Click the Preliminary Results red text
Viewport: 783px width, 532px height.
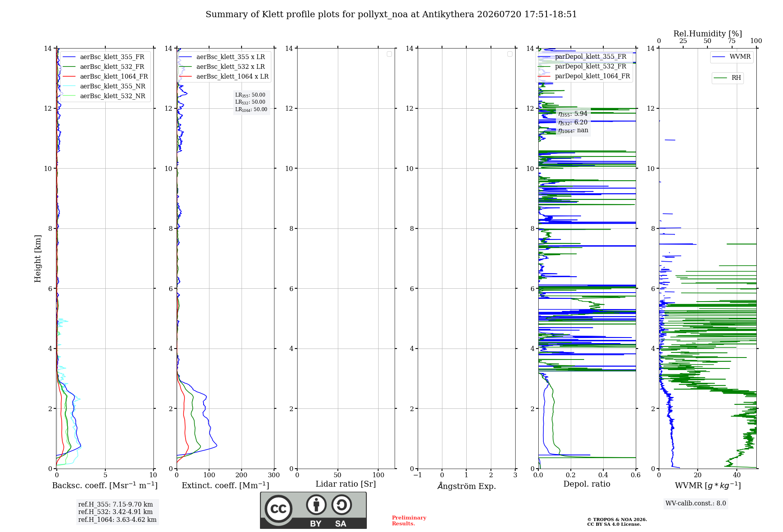(409, 520)
